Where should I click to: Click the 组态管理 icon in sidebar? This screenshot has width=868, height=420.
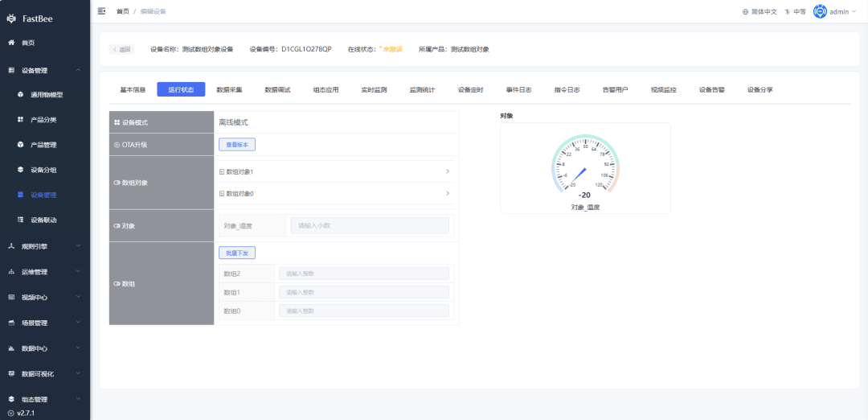pyautogui.click(x=11, y=400)
